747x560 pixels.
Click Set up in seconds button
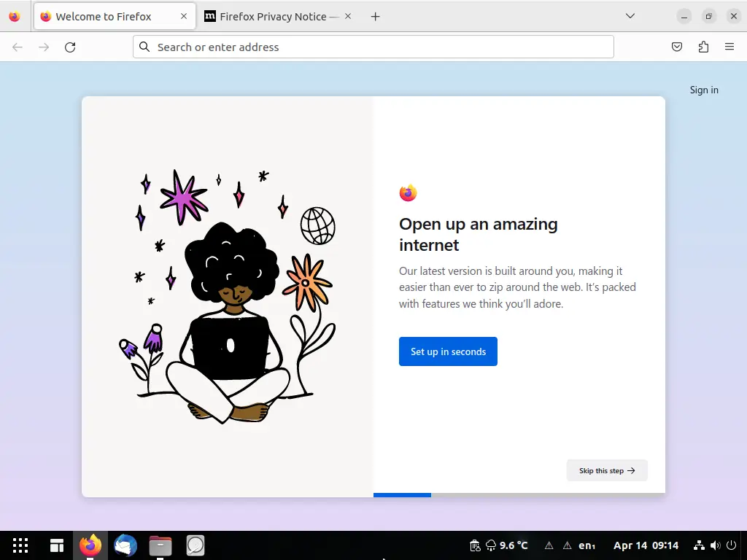pos(448,351)
